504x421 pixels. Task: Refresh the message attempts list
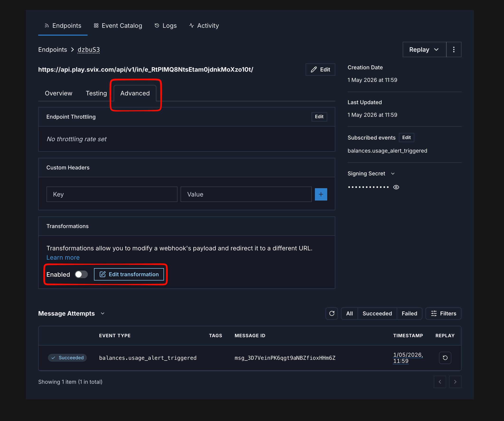pyautogui.click(x=332, y=314)
